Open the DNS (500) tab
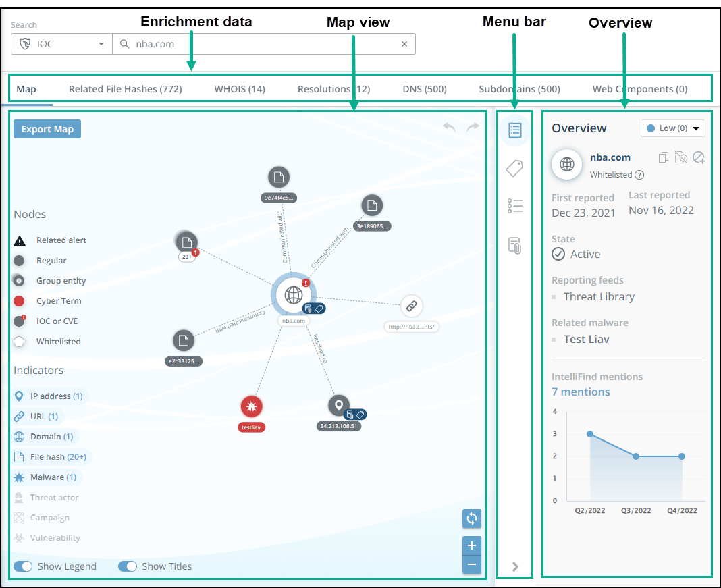 click(x=425, y=89)
